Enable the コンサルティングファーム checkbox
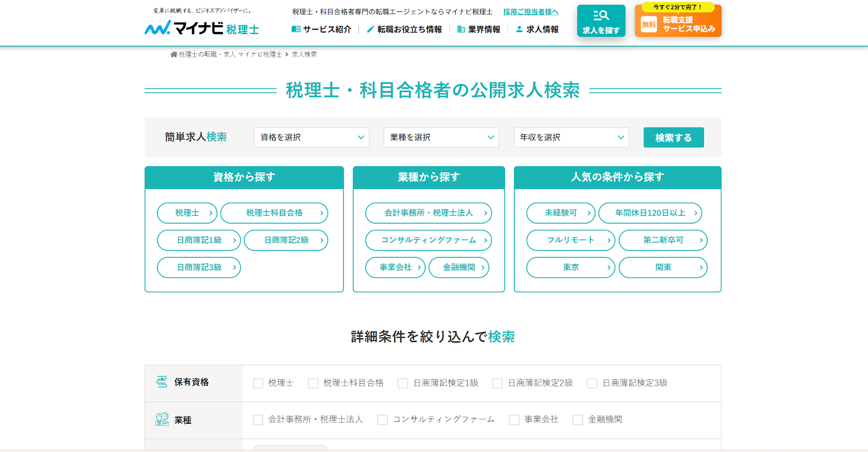This screenshot has height=452, width=868. (382, 420)
